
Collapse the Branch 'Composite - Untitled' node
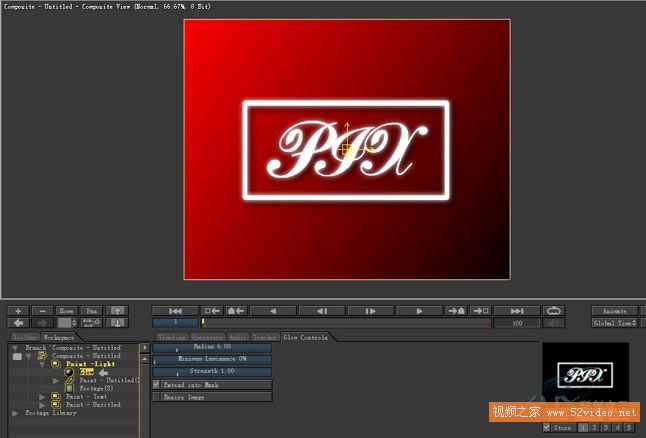[15, 348]
